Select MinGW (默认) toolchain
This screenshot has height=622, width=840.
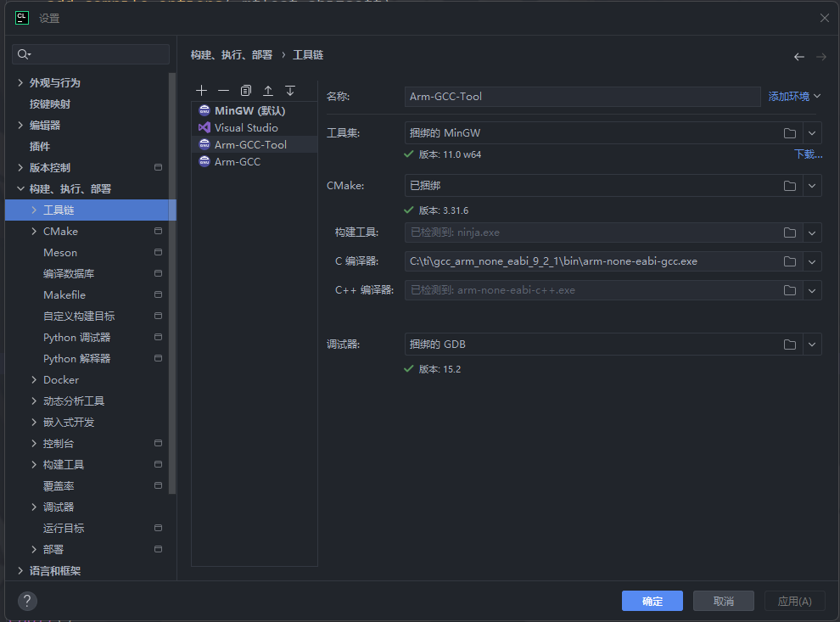(x=255, y=111)
